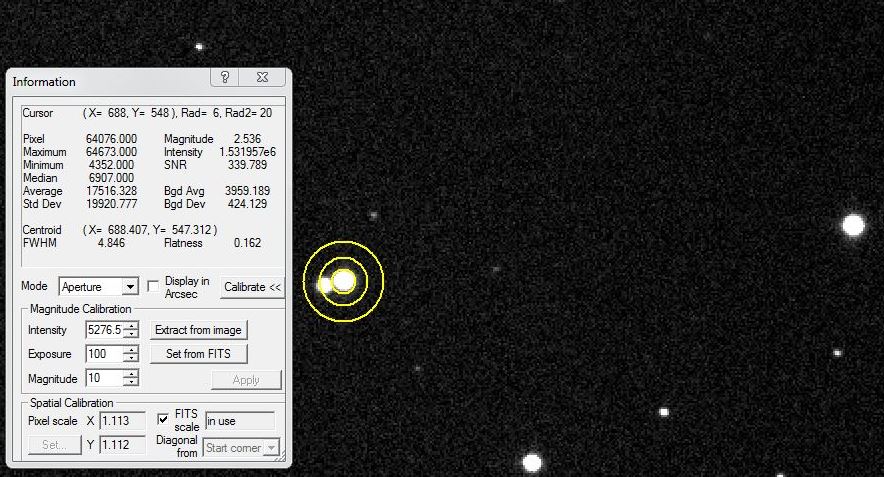Increase Exposure using the up arrow
This screenshot has width=884, height=477.
[x=131, y=350]
